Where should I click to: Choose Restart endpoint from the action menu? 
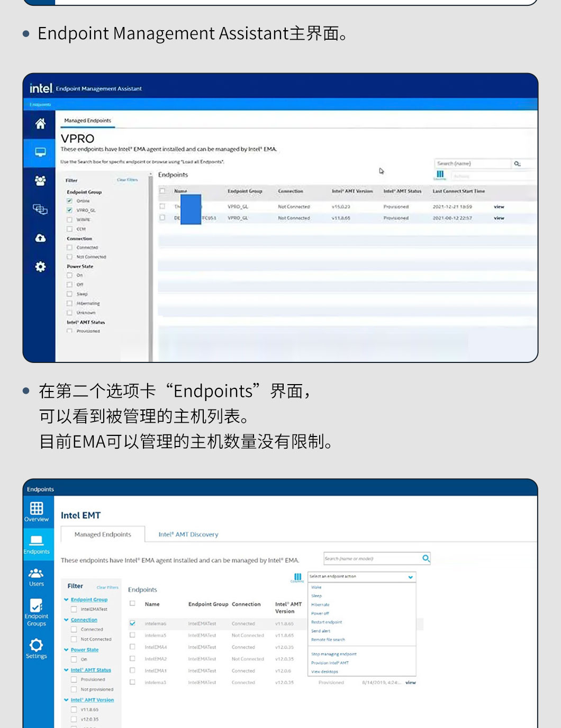tap(327, 622)
